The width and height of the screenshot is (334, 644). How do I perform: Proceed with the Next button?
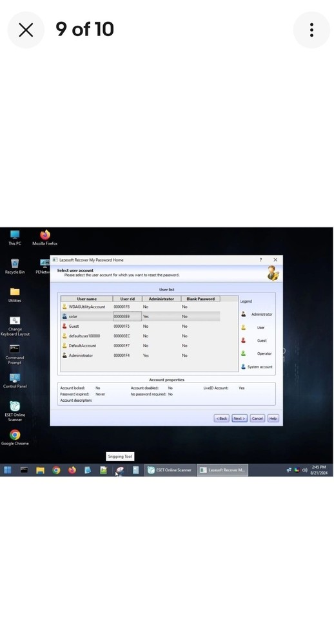[x=239, y=419]
